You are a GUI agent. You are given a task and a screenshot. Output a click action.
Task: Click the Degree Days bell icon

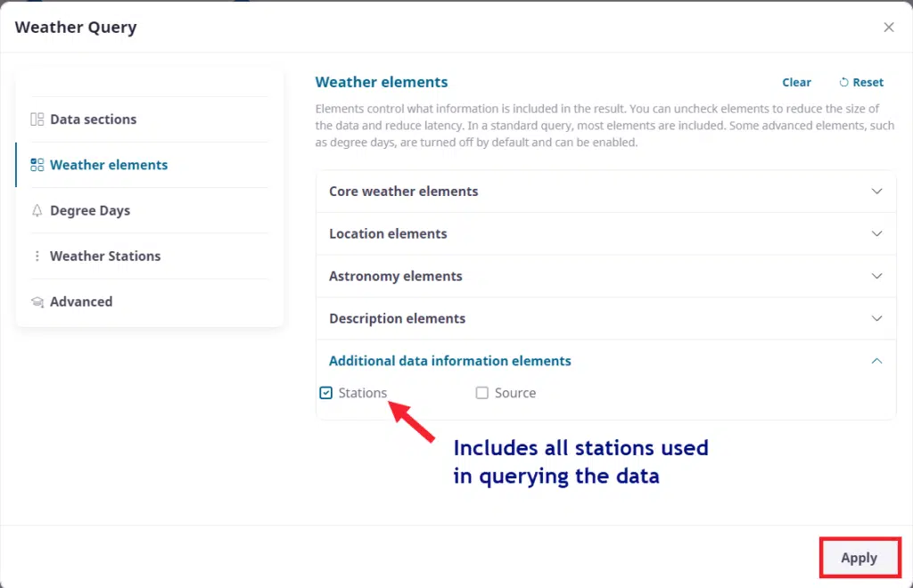[x=37, y=211]
